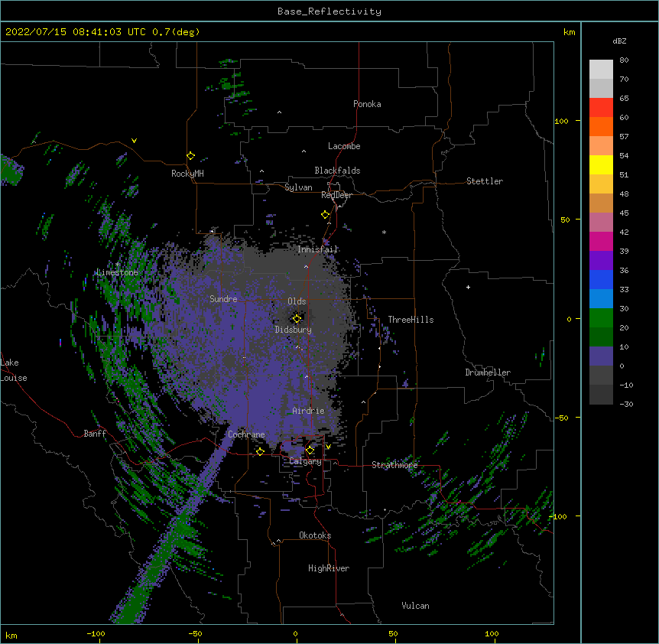659x644 pixels.
Task: Select the RedDeer city label
Action: point(336,195)
